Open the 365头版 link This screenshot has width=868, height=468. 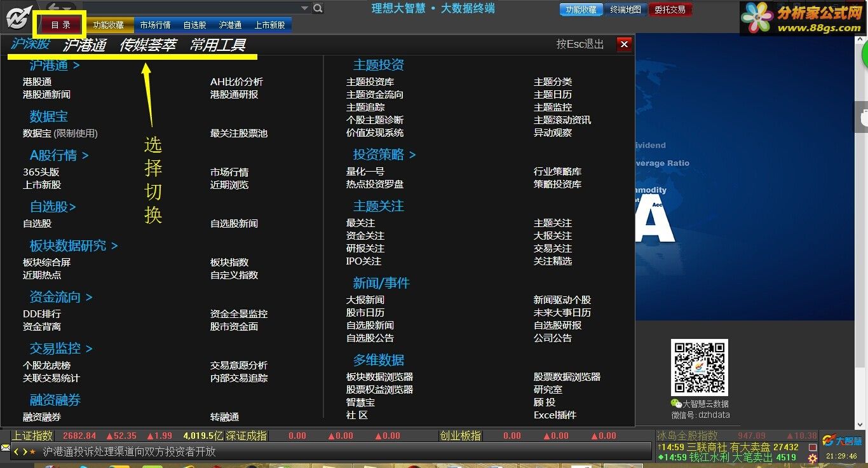tap(41, 172)
